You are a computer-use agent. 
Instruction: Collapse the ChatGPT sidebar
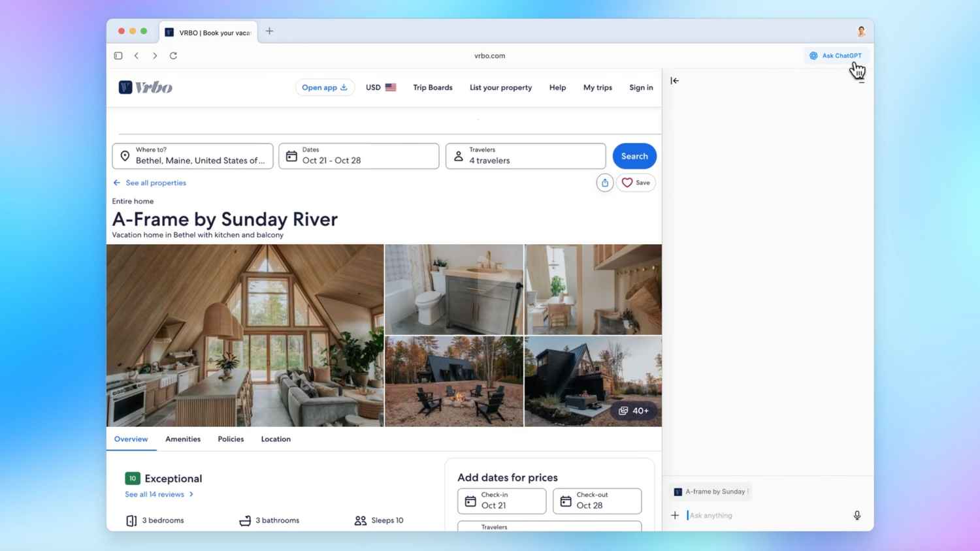coord(674,80)
